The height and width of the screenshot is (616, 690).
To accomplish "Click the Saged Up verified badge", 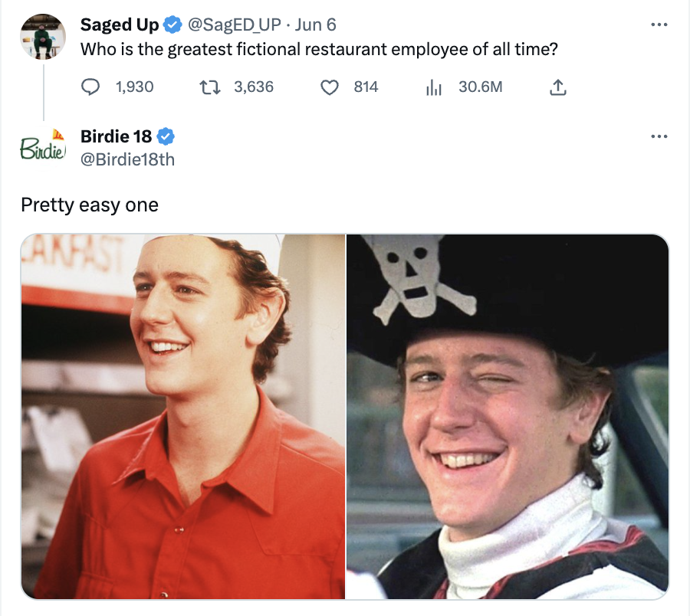I will pyautogui.click(x=172, y=25).
